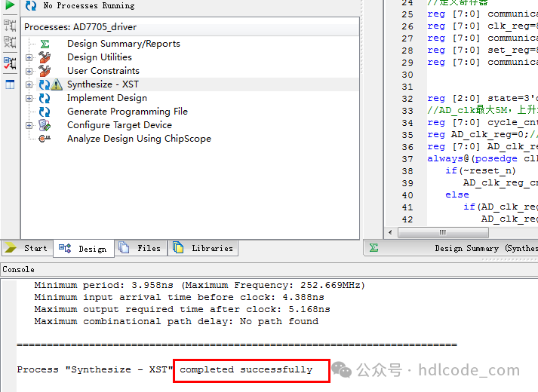Click code line 38 if(~reset_n)
The image size is (538, 392).
(481, 171)
